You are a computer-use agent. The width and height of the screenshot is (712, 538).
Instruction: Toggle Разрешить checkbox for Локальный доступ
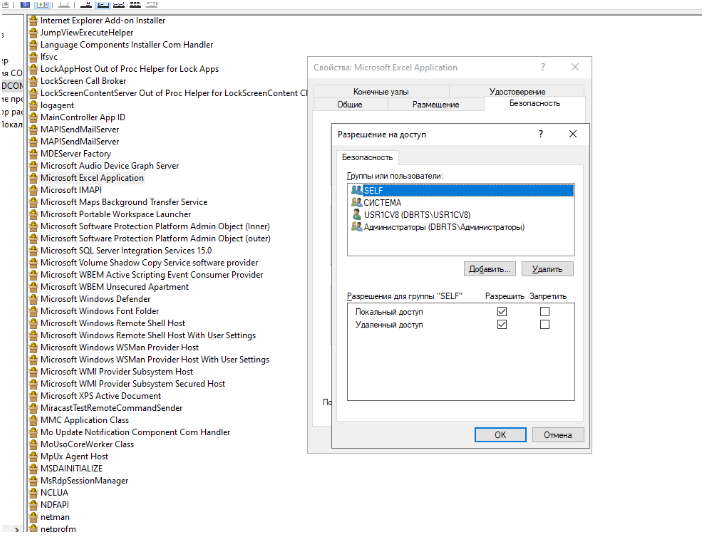pyautogui.click(x=502, y=312)
